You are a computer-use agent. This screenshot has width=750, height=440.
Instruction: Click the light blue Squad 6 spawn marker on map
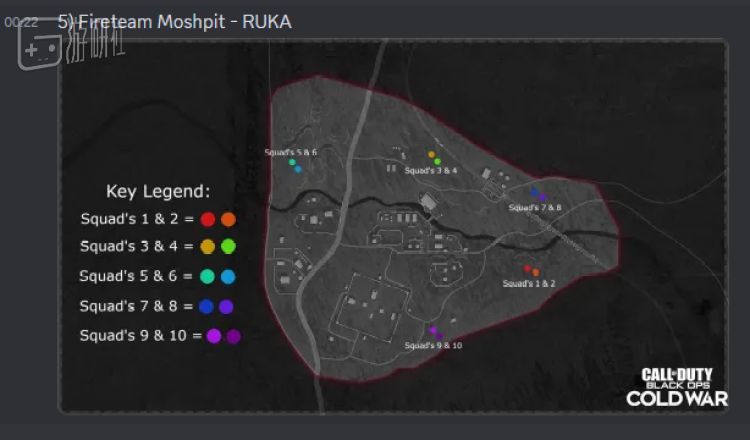298,169
